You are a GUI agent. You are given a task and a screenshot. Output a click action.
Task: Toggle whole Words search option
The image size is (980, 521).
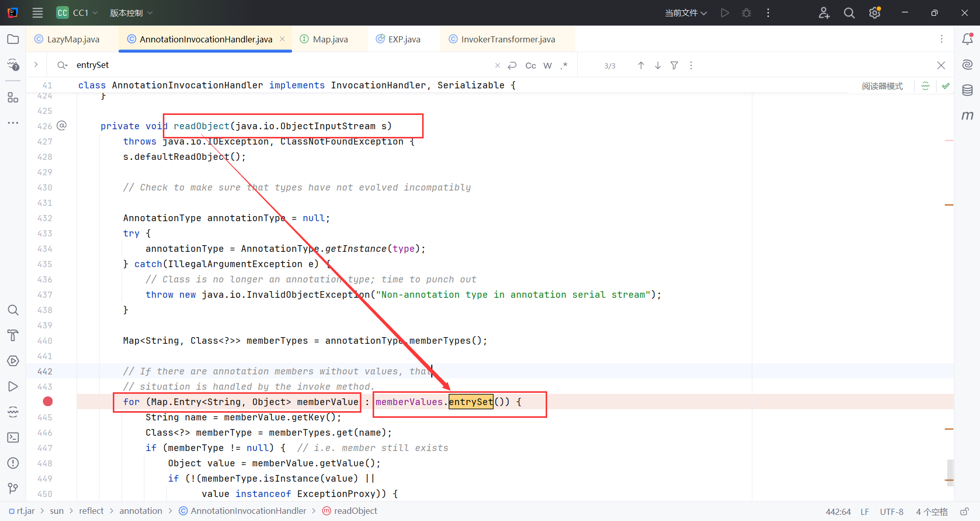(x=547, y=65)
